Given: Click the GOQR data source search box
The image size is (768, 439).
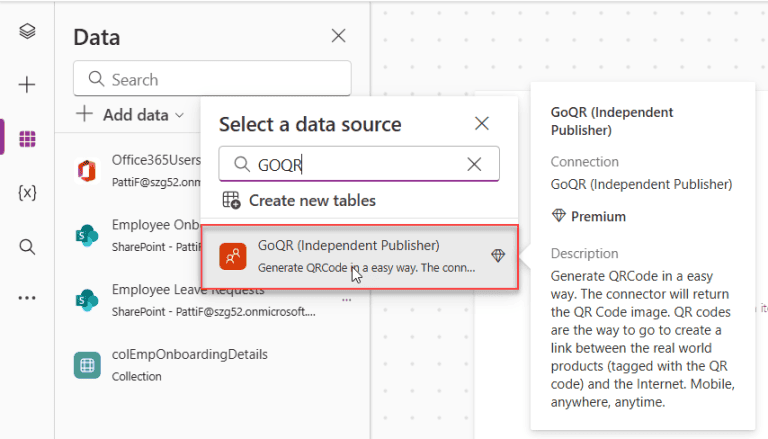Looking at the screenshot, I should [359, 164].
